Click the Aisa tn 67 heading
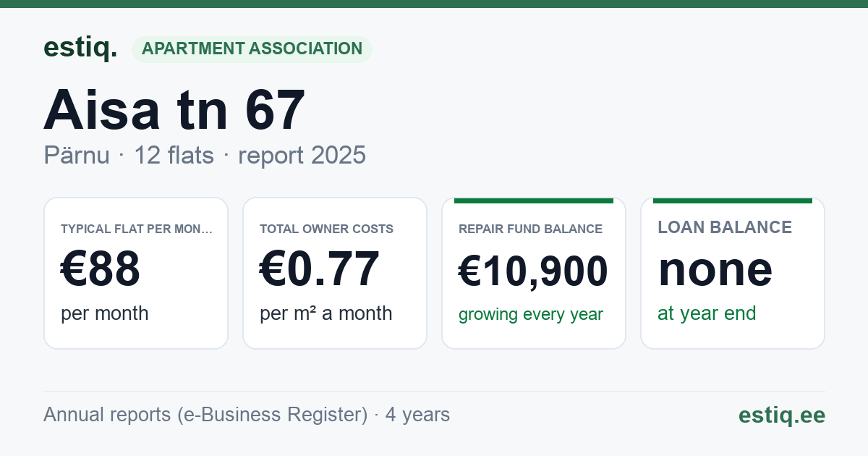This screenshot has width=868, height=456. [174, 109]
